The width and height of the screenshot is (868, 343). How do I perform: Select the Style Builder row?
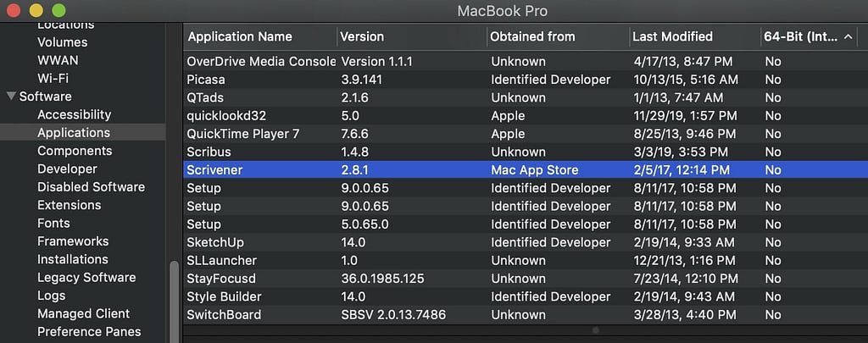(x=526, y=296)
